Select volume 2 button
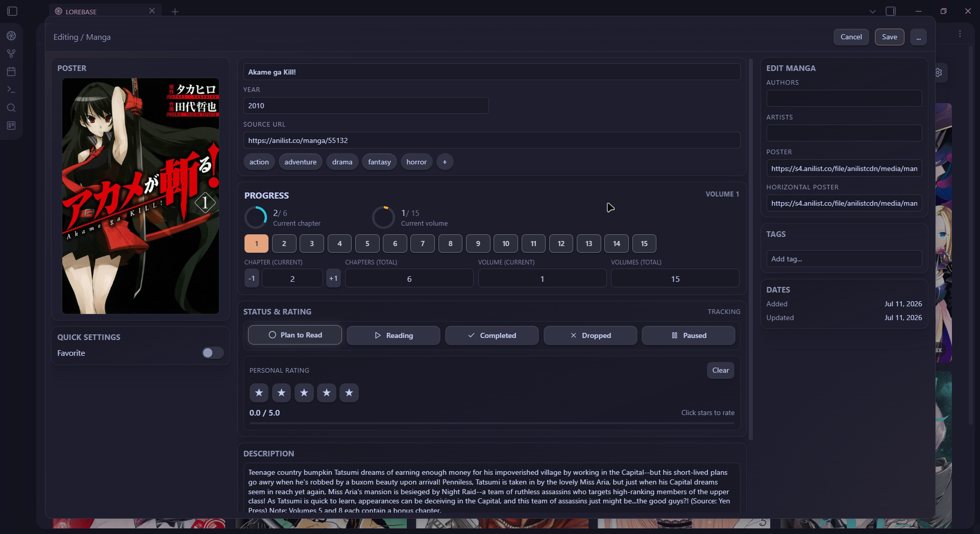The width and height of the screenshot is (980, 534). click(x=284, y=244)
